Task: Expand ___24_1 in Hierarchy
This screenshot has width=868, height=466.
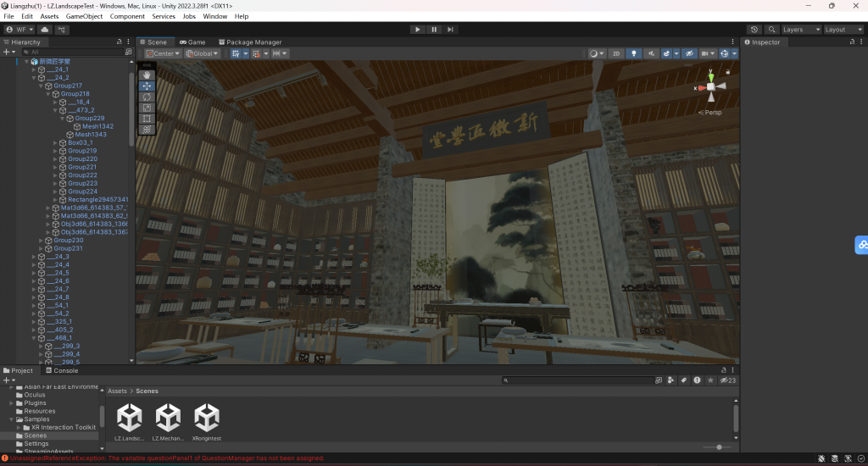Action: click(34, 69)
